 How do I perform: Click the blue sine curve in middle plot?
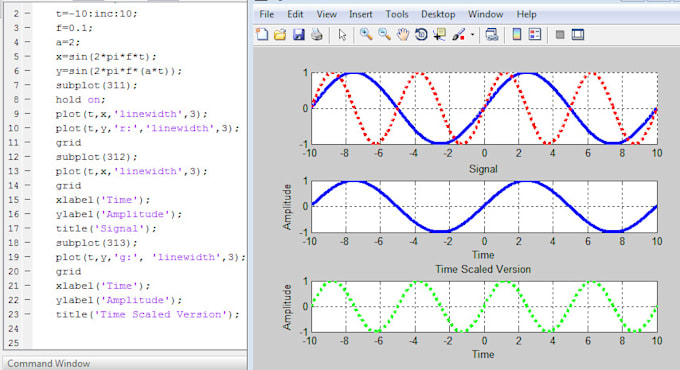[x=484, y=206]
